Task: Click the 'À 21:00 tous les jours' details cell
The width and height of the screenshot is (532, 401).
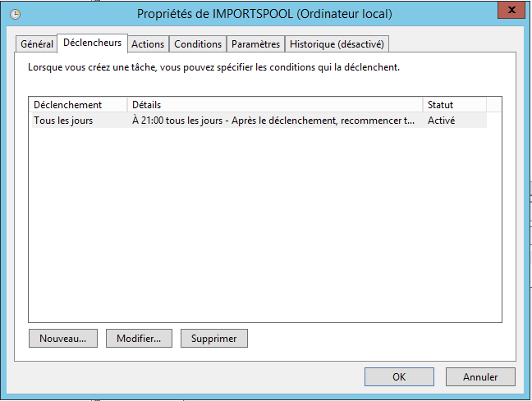Action: [x=273, y=121]
